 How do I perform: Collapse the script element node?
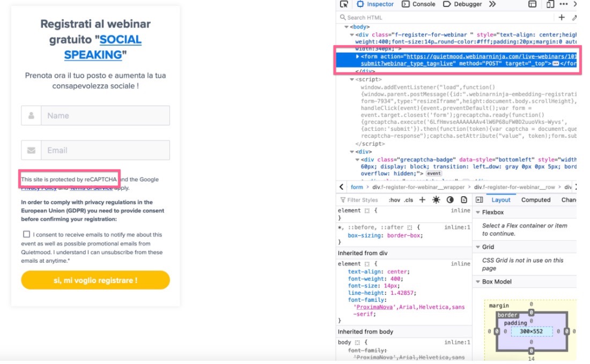pos(352,79)
